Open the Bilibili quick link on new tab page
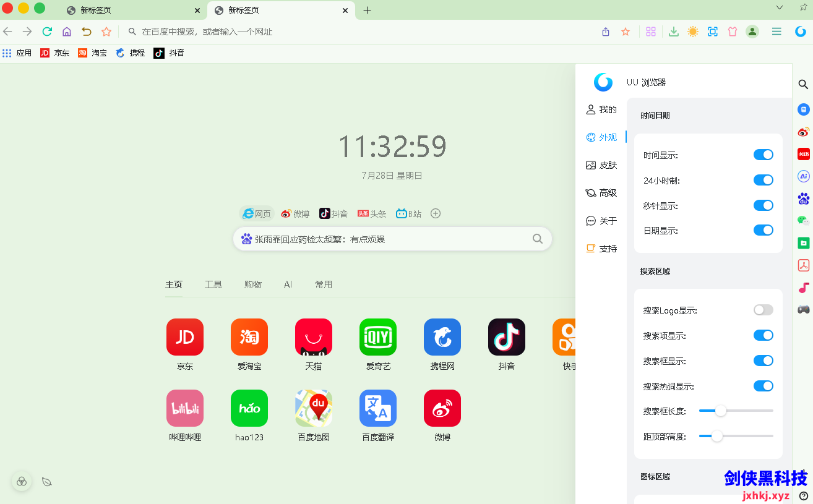This screenshot has width=813, height=504. point(184,408)
